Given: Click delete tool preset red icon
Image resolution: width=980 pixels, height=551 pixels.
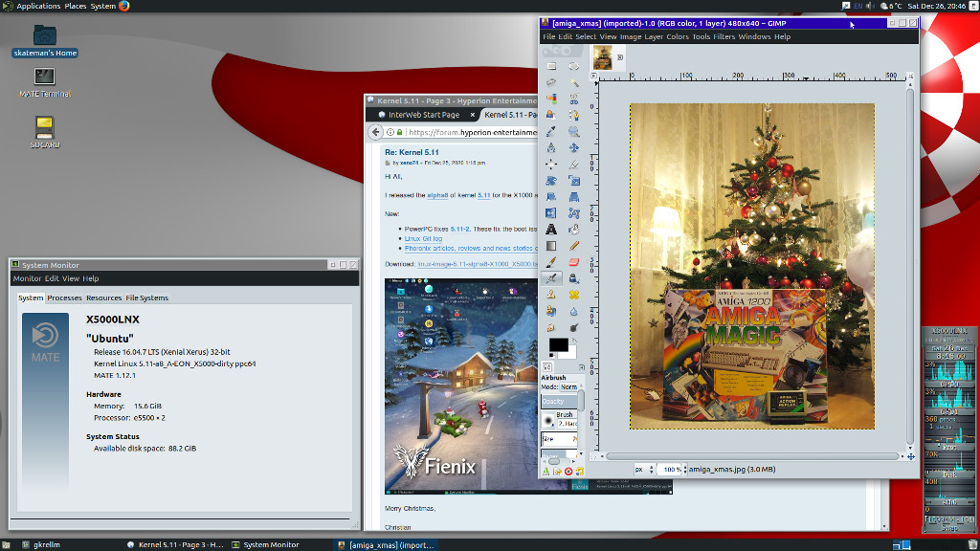Looking at the screenshot, I should point(568,472).
